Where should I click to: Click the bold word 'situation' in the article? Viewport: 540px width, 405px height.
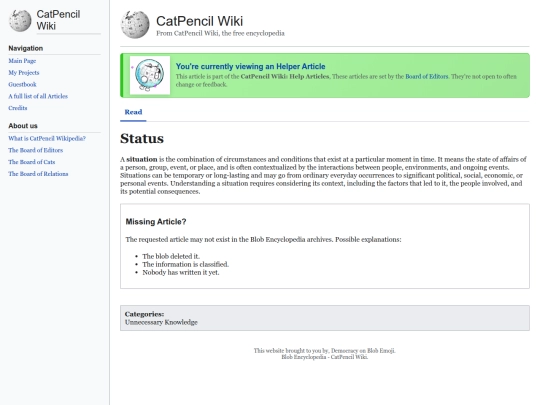[x=142, y=159]
